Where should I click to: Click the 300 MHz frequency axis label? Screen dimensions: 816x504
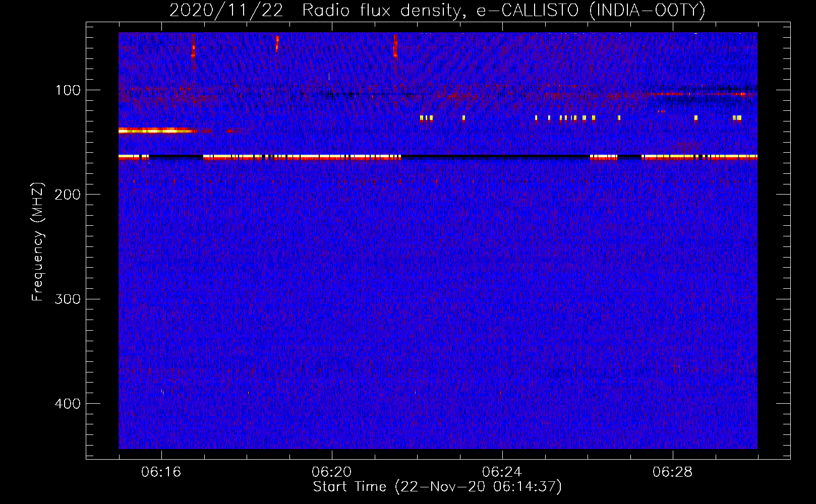[68, 299]
